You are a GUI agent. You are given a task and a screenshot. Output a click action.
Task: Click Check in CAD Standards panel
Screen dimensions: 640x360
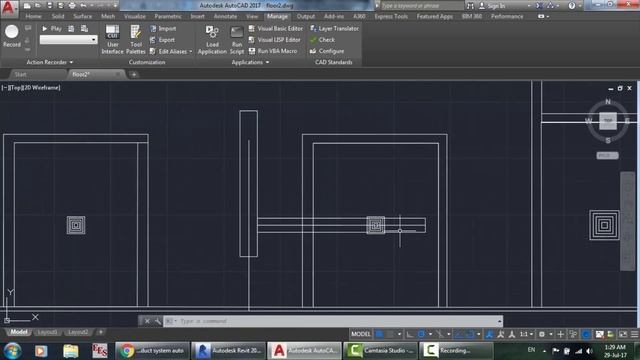[x=322, y=40]
